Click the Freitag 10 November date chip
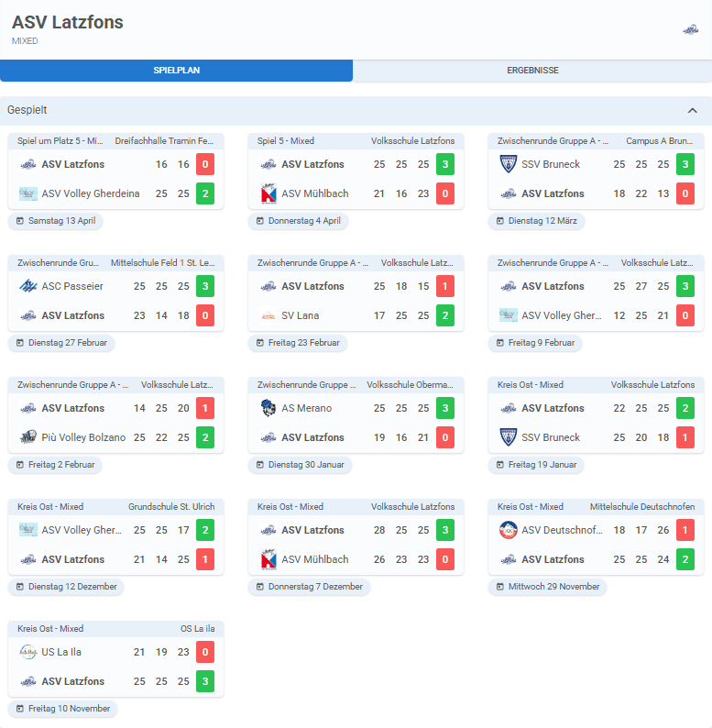 (63, 709)
